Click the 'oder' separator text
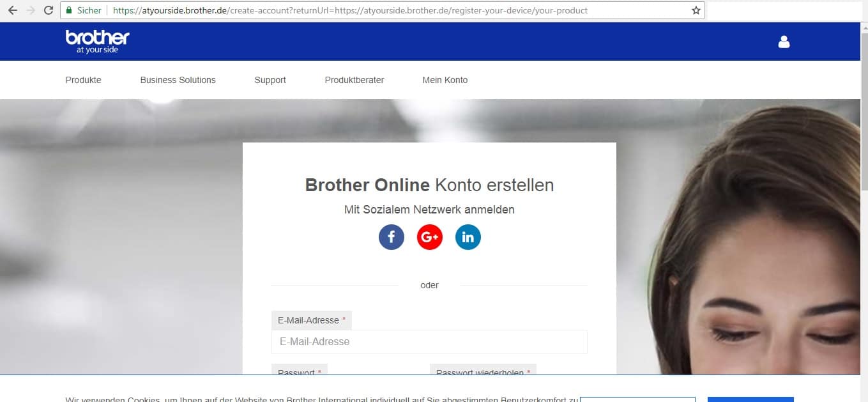The image size is (868, 402). 429,285
